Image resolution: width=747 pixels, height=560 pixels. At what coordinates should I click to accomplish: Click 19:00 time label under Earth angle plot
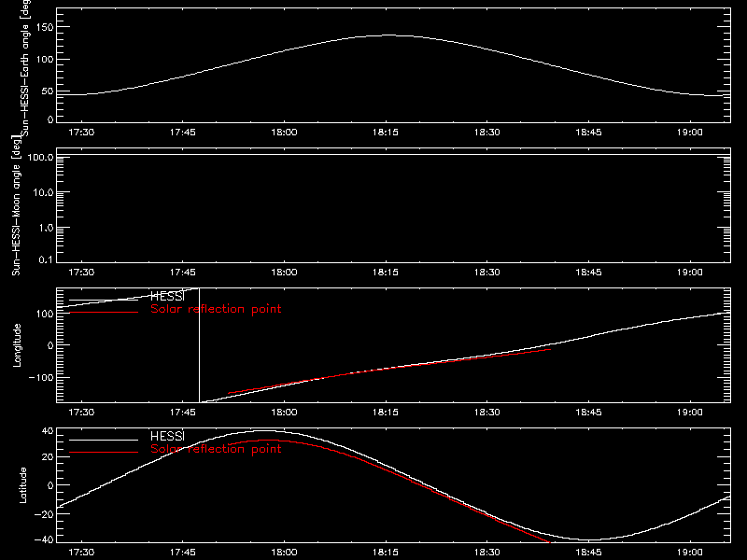click(689, 133)
